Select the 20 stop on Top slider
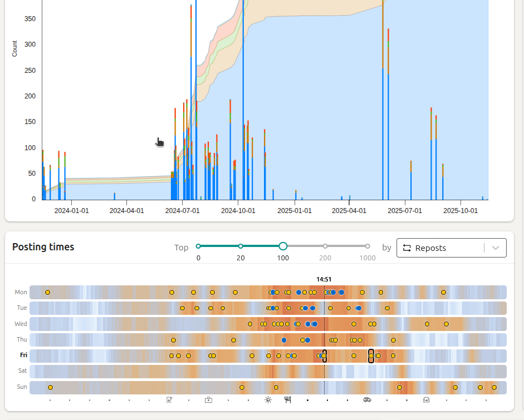This screenshot has width=524, height=420. coord(241,246)
